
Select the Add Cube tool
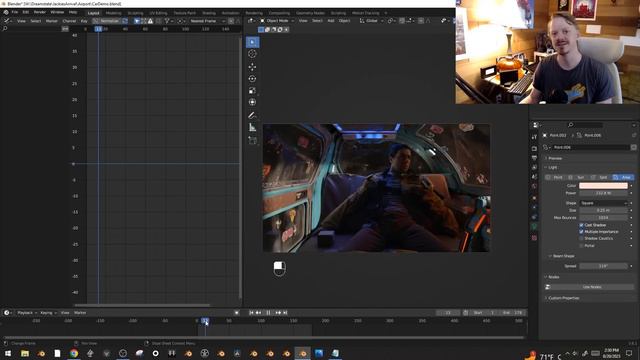252,140
